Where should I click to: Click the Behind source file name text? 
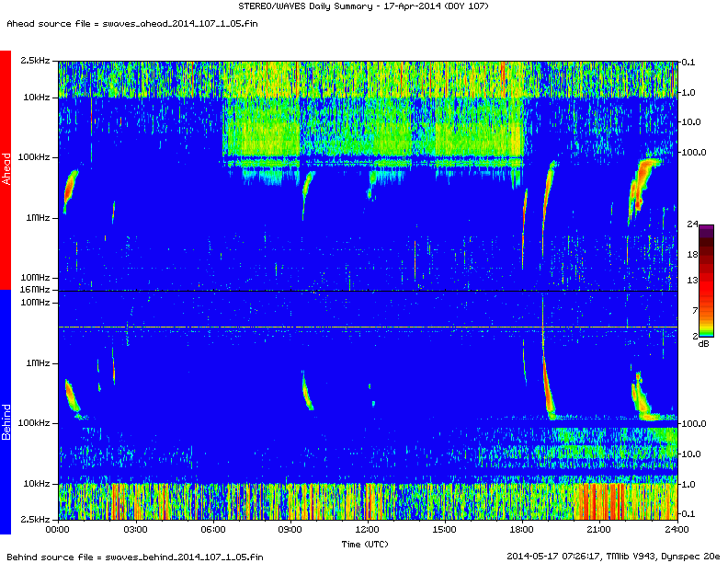(135, 557)
